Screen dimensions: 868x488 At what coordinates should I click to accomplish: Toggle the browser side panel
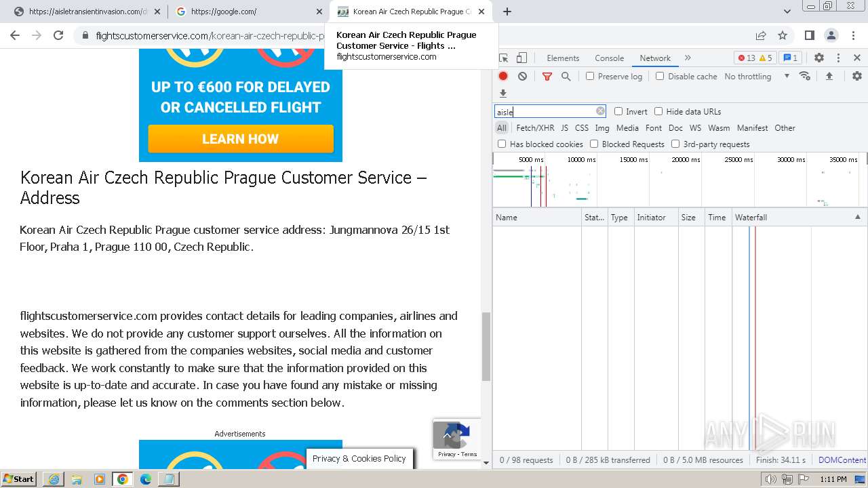809,35
